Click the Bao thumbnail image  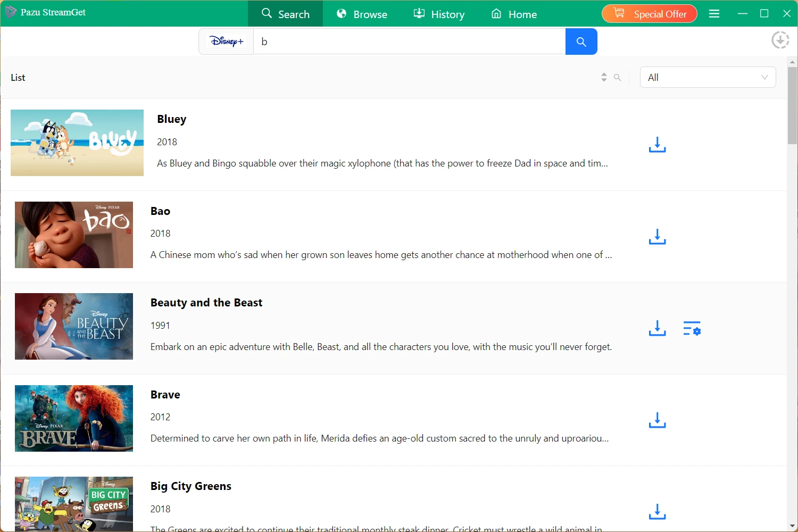[74, 235]
